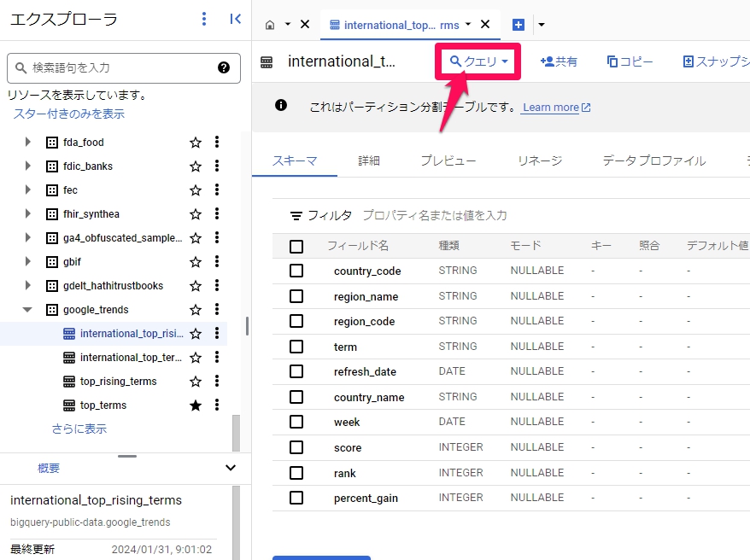Collapse the google_trends dataset
The height and width of the screenshot is (560, 750).
pyautogui.click(x=27, y=310)
